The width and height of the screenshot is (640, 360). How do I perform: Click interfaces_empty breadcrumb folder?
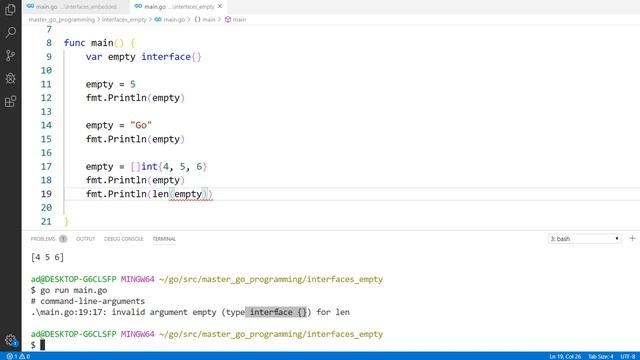(124, 20)
